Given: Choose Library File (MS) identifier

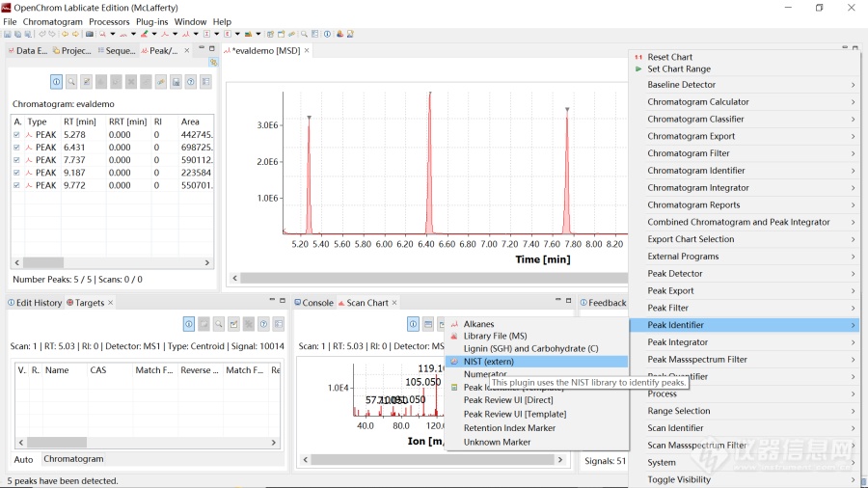Looking at the screenshot, I should pos(495,337).
